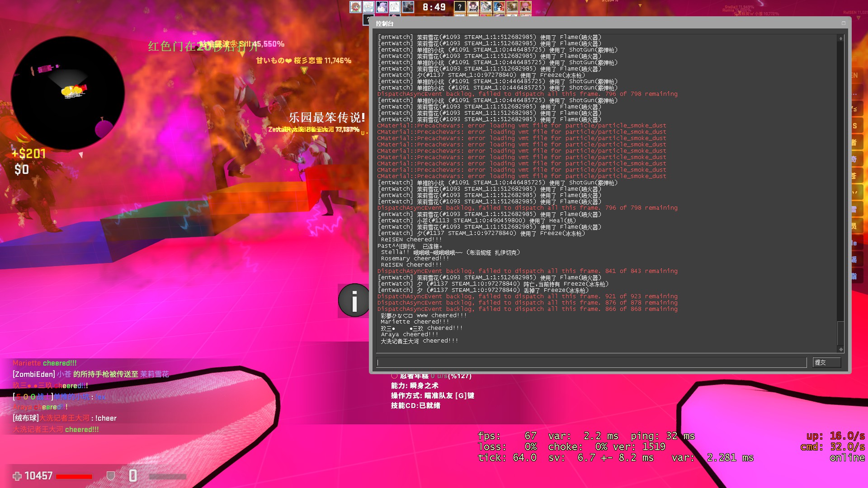Image resolution: width=868 pixels, height=488 pixels.
Task: Click the 控制台 console title text
Action: coord(385,23)
